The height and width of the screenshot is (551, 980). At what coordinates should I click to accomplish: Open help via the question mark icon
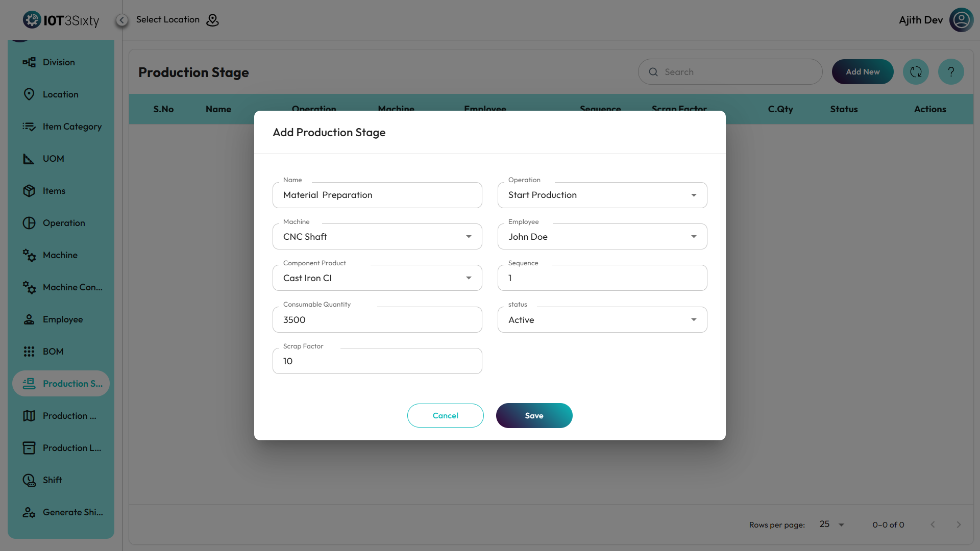pyautogui.click(x=951, y=72)
